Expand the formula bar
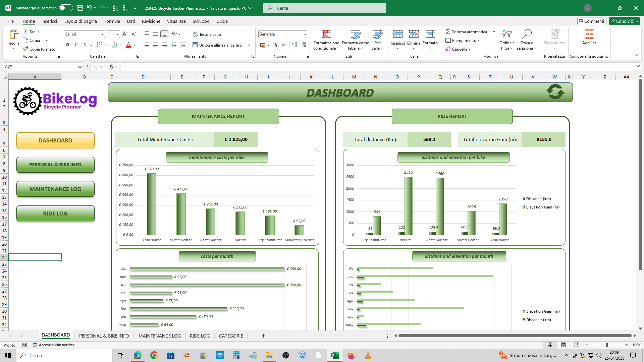The width and height of the screenshot is (644, 362). coord(638,66)
